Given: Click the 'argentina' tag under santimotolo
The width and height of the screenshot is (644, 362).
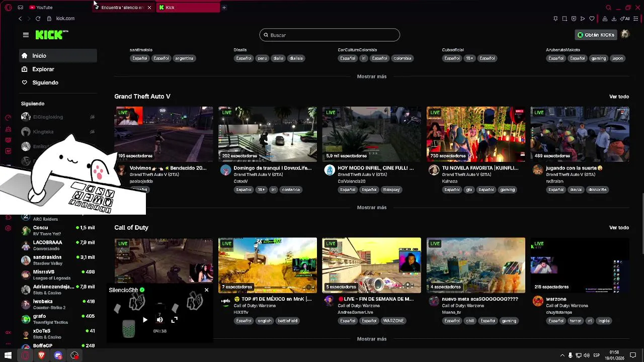Looking at the screenshot, I should (x=184, y=58).
